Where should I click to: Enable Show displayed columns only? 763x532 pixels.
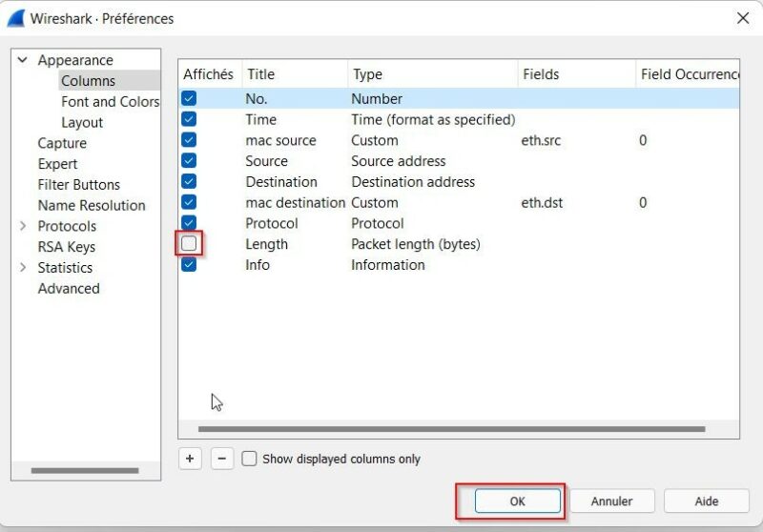click(x=249, y=459)
